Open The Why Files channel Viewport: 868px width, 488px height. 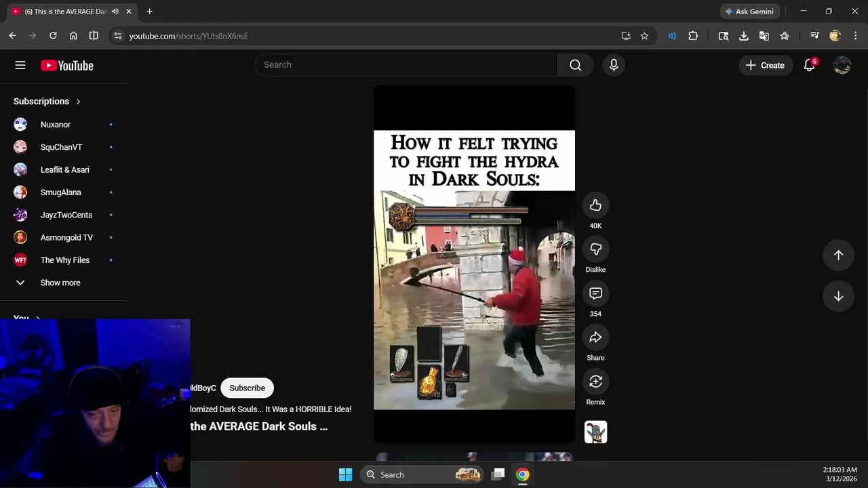(64, 260)
